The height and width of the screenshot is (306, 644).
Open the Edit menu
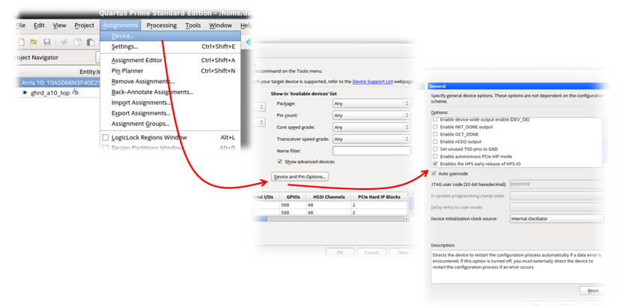39,25
